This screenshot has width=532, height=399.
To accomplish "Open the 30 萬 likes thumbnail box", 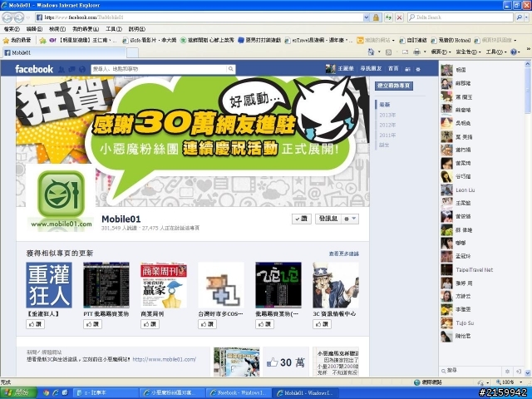I will (x=286, y=362).
